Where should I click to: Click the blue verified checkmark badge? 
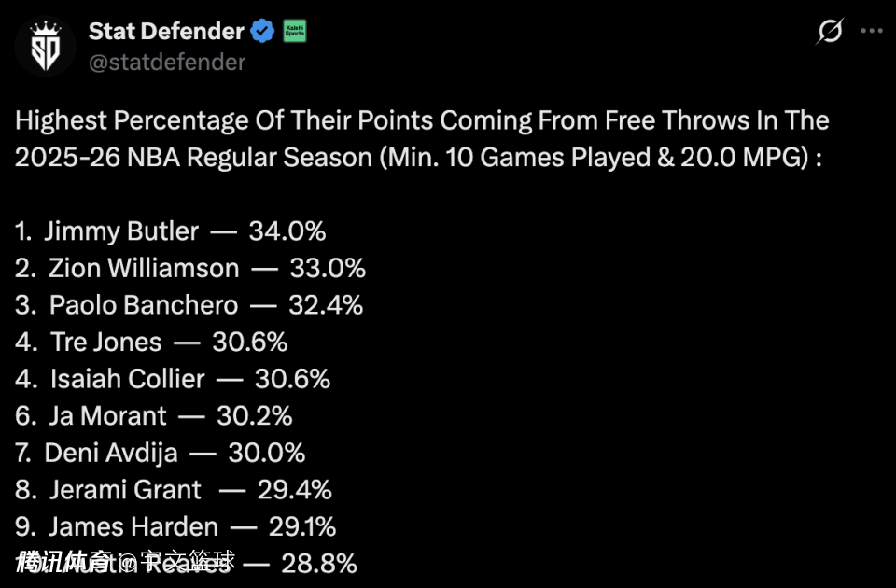tap(263, 31)
